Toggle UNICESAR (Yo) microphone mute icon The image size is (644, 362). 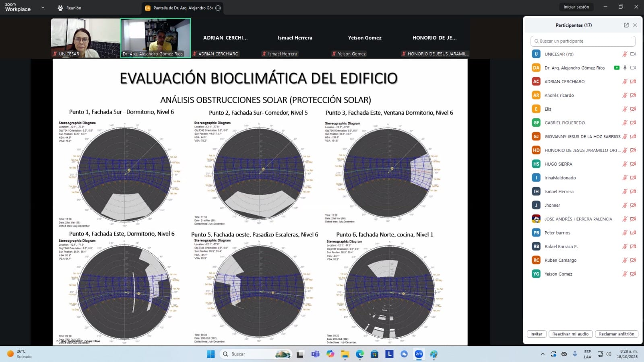pos(625,54)
